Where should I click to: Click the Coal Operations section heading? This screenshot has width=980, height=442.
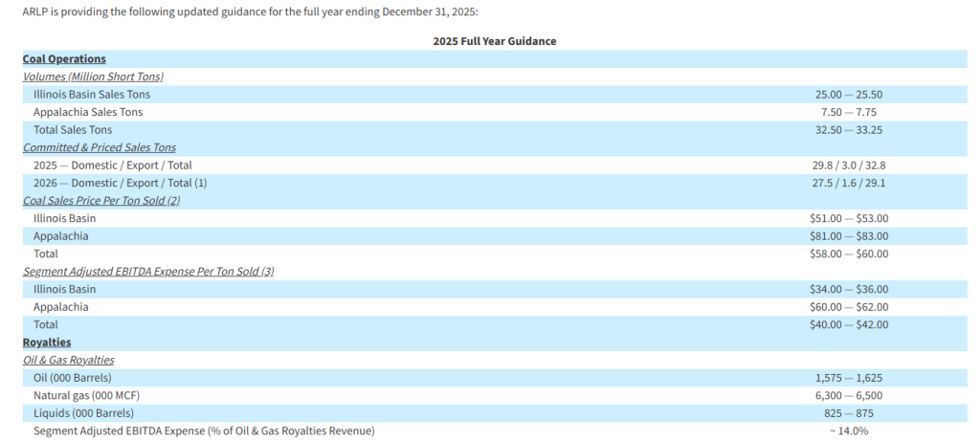click(x=64, y=59)
